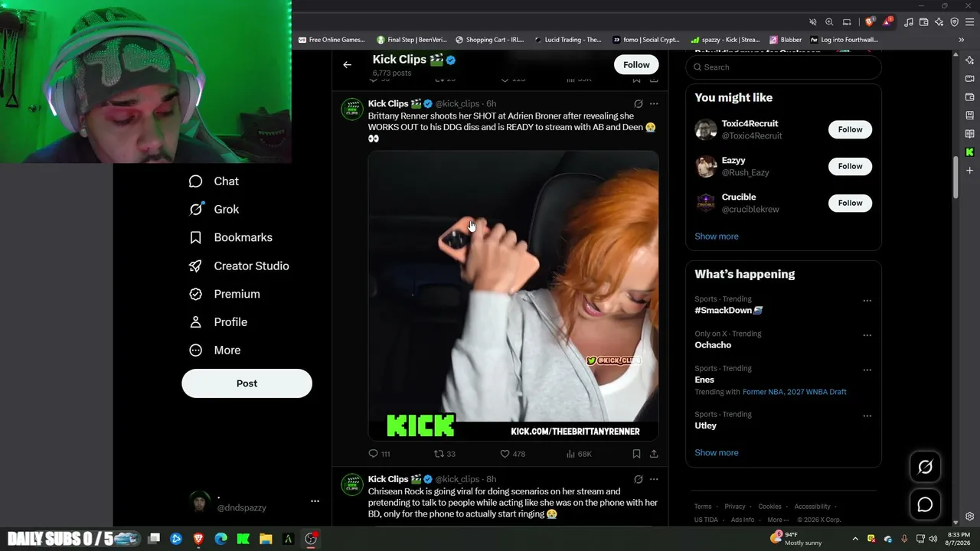Repost the Brittany Renner post
980x551 pixels.
tap(445, 454)
